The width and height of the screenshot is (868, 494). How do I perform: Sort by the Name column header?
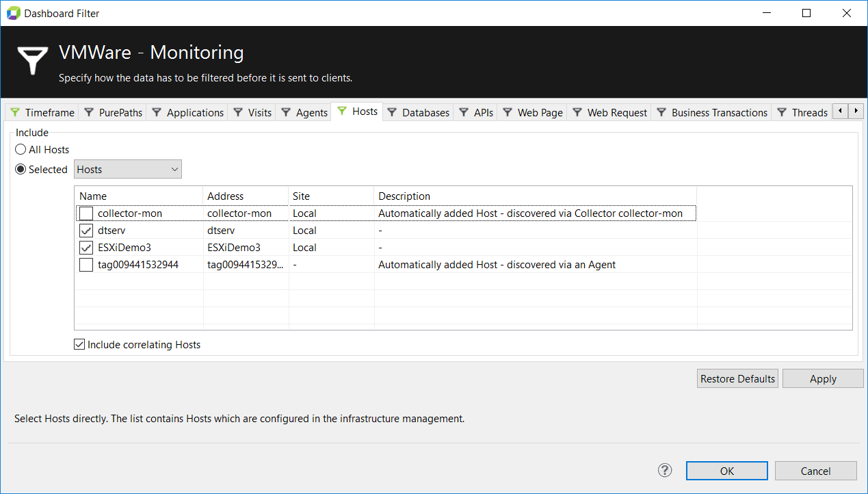click(x=139, y=196)
